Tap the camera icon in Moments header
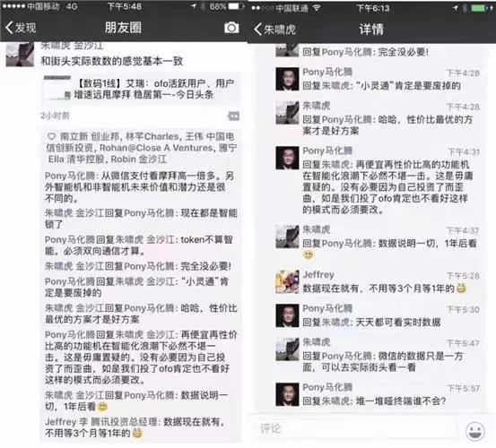Image resolution: width=496 pixels, height=448 pixels. coord(231,28)
